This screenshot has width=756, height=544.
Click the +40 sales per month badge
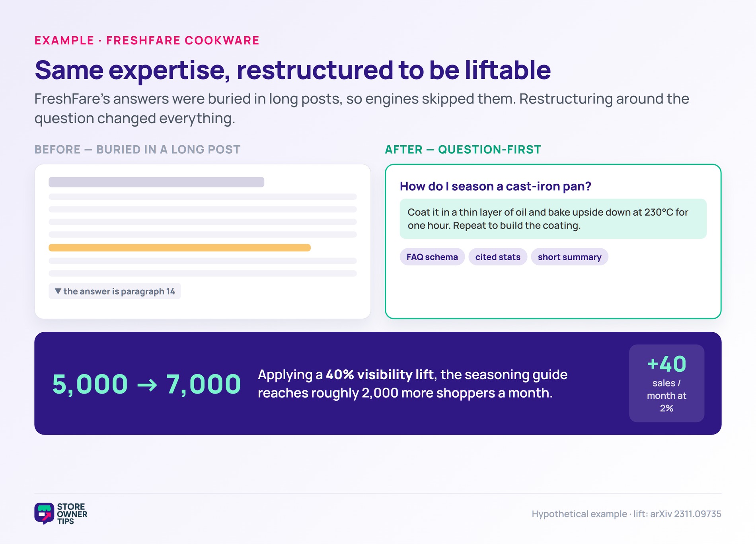click(x=666, y=383)
